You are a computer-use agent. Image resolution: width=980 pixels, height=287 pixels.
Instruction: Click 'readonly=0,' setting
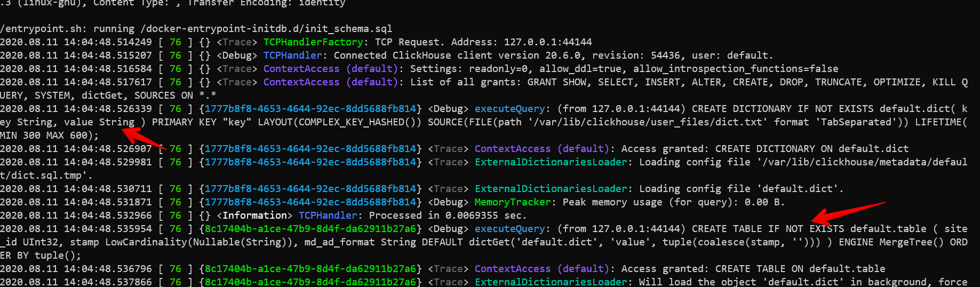coord(501,69)
